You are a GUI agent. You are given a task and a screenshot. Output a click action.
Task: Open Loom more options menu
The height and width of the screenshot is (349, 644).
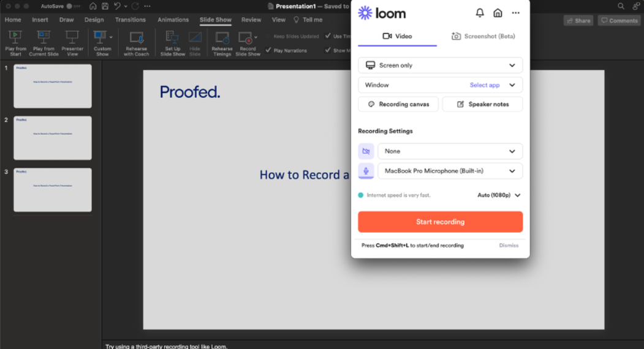point(515,13)
